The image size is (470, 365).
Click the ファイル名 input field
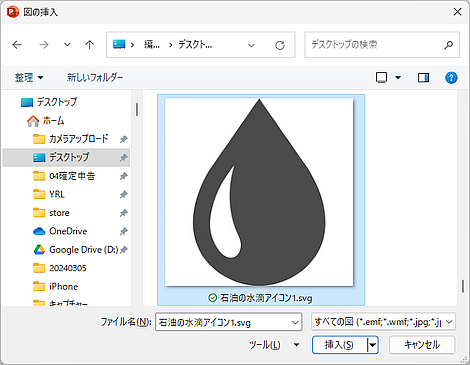223,322
